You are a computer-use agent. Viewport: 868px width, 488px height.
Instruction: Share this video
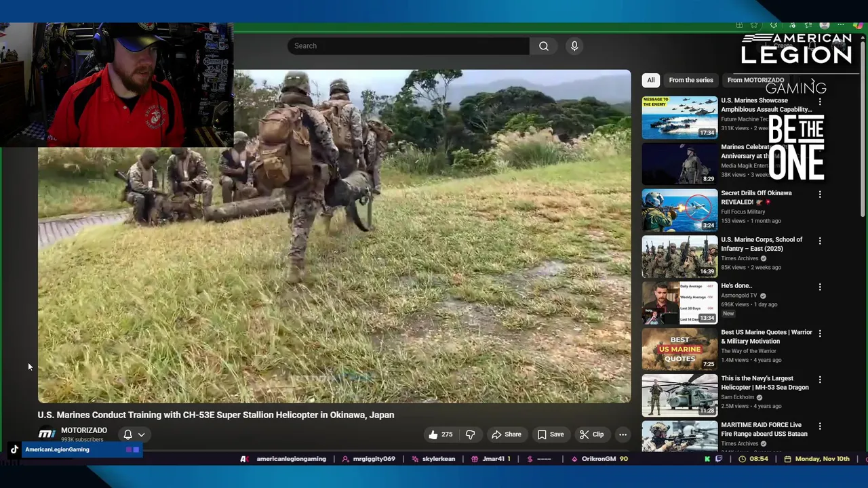tap(506, 434)
